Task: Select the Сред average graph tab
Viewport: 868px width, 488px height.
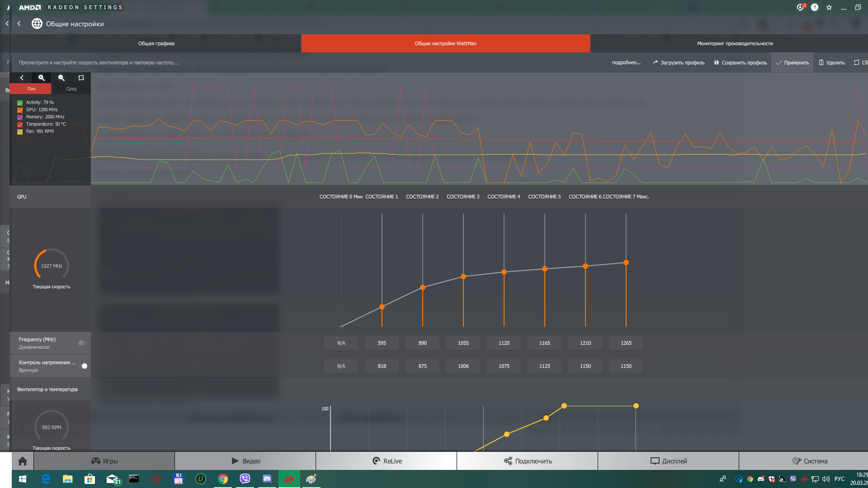Action: [71, 89]
